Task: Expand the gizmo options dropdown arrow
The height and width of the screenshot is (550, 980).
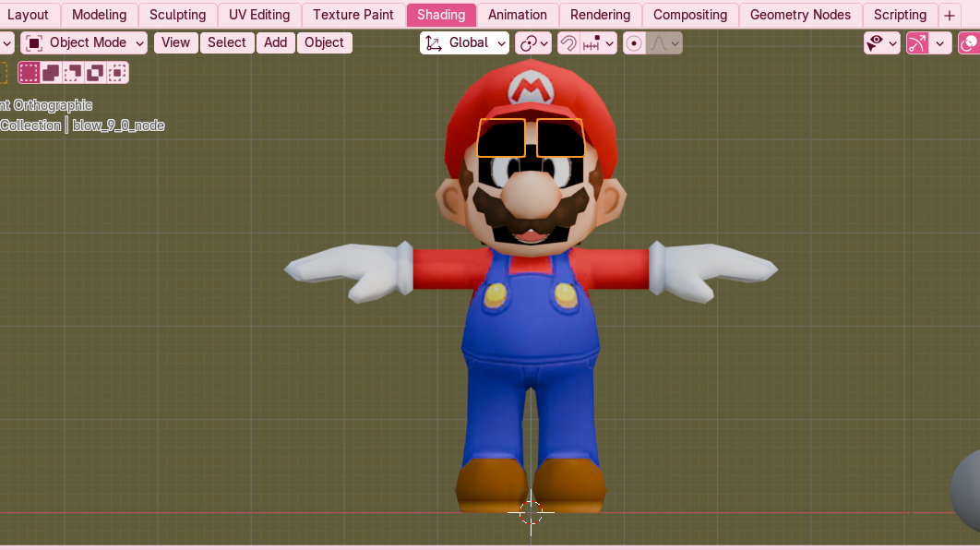Action: (940, 43)
